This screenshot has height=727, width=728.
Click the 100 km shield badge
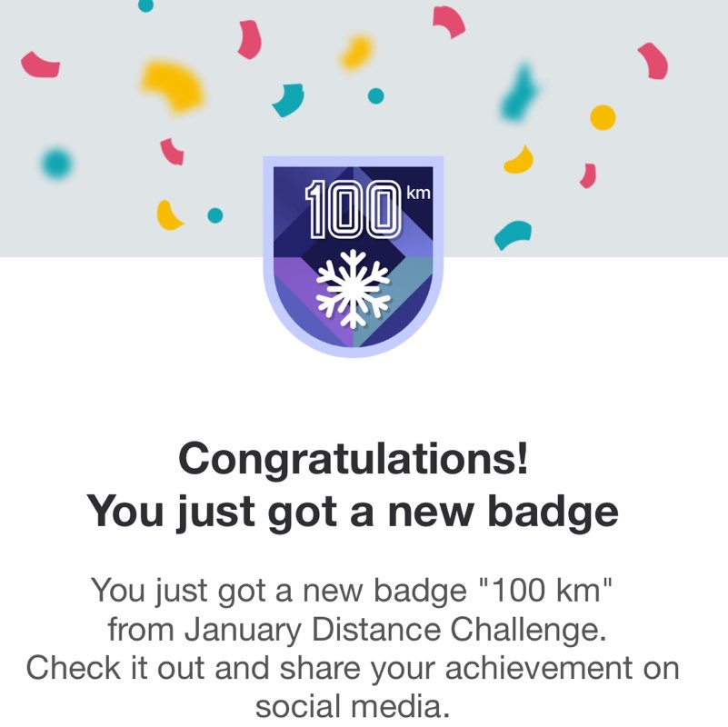pyautogui.click(x=353, y=259)
